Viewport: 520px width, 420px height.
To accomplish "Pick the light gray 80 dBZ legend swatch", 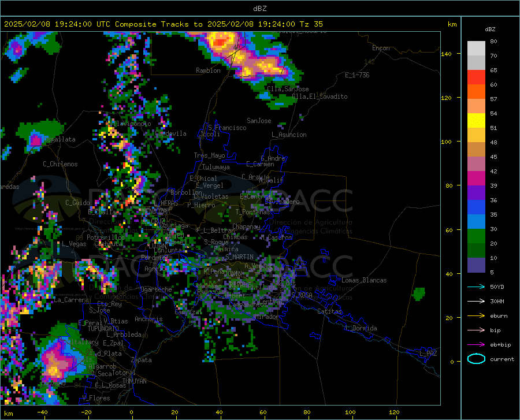I will pos(476,49).
